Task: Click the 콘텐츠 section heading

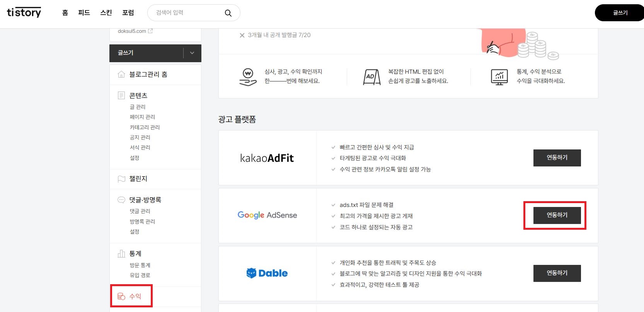Action: point(138,95)
